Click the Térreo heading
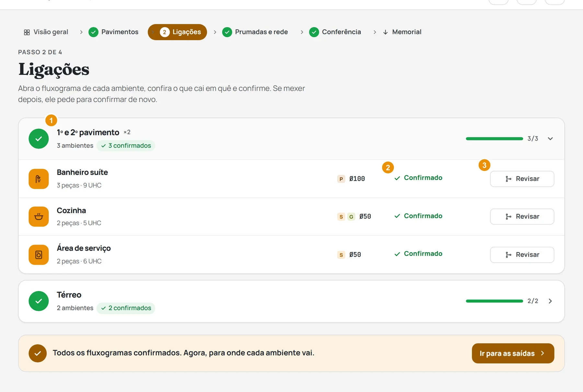The image size is (583, 392). tap(69, 295)
